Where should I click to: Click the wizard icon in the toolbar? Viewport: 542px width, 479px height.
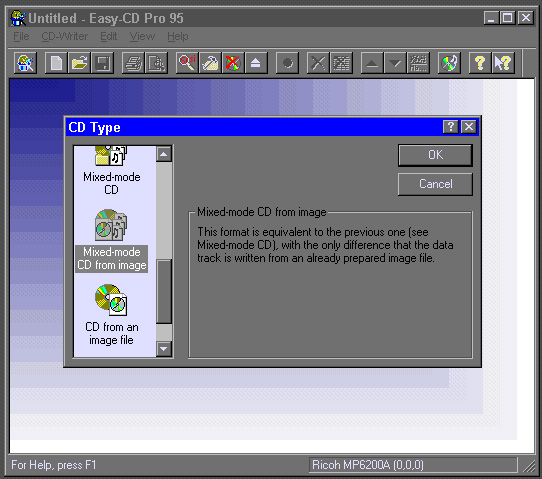coord(26,63)
